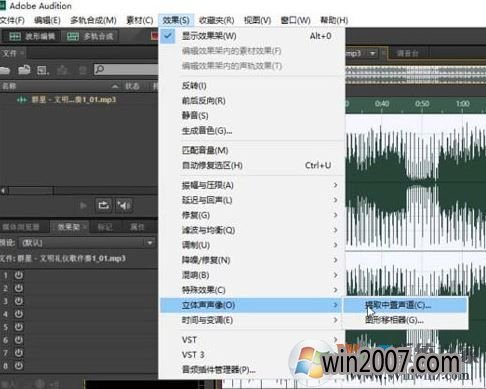Select the mp3 file in Files list
The width and height of the screenshot is (486, 389).
(73, 100)
